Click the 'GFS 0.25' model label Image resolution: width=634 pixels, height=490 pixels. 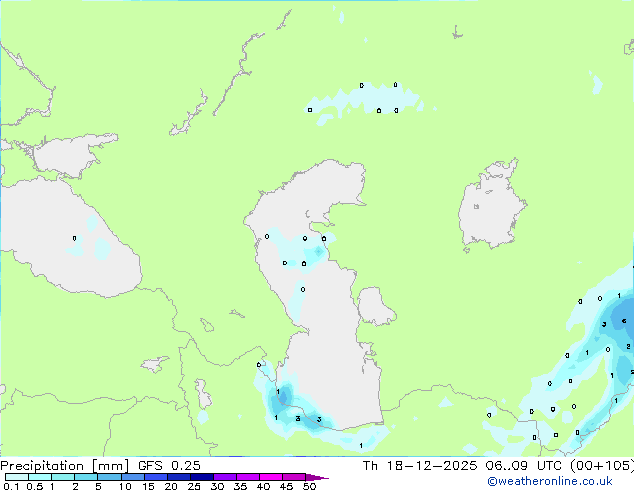(169, 466)
